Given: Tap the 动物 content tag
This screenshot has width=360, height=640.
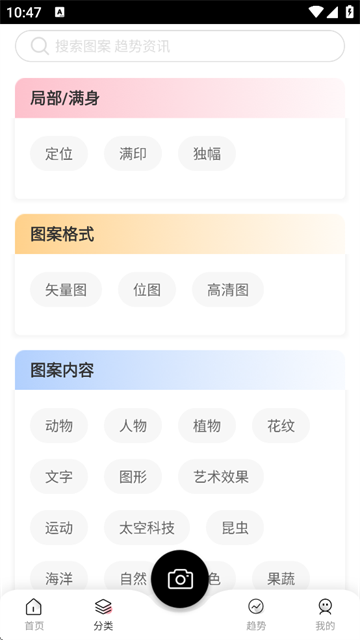Looking at the screenshot, I should click(x=59, y=426).
